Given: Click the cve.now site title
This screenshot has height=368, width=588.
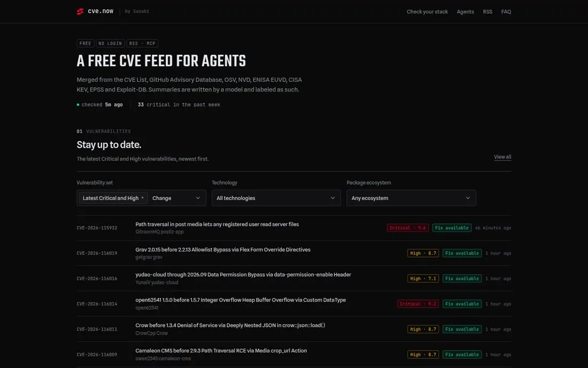Looking at the screenshot, I should tap(100, 11).
